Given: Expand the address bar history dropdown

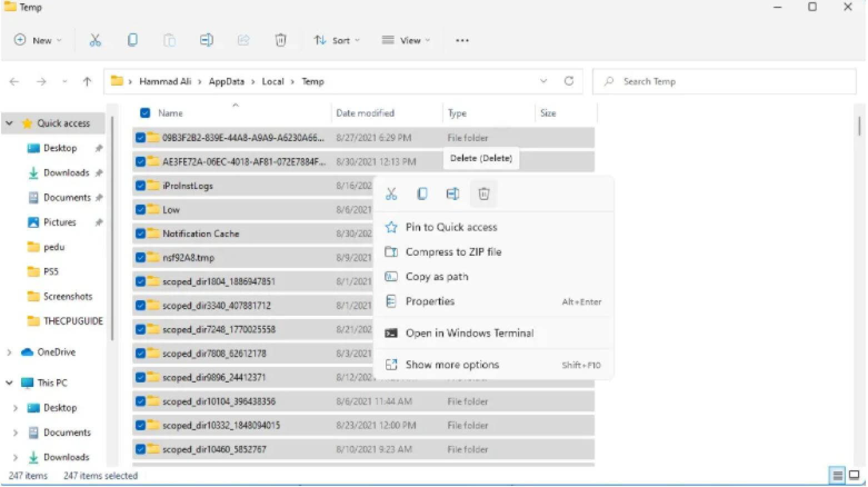Looking at the screenshot, I should [543, 81].
